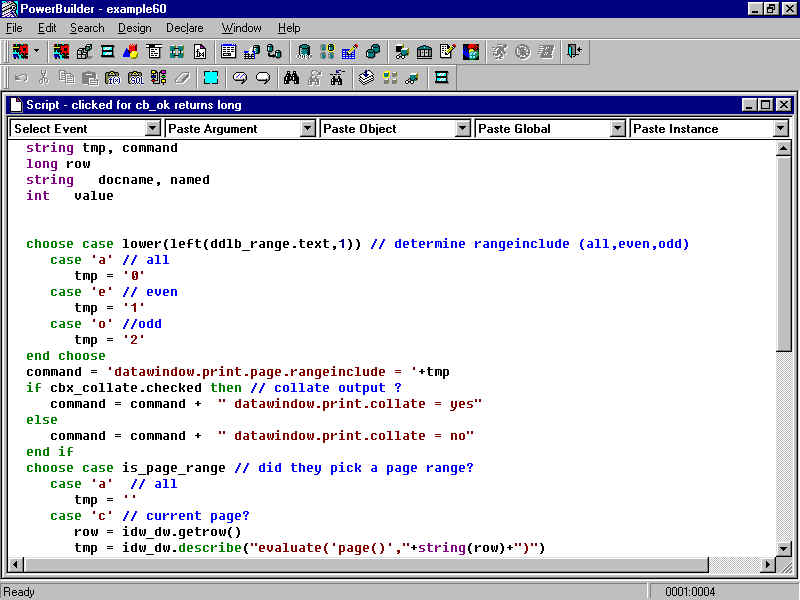The height and width of the screenshot is (600, 800).
Task: Click the 'end choose' line
Action: (66, 356)
